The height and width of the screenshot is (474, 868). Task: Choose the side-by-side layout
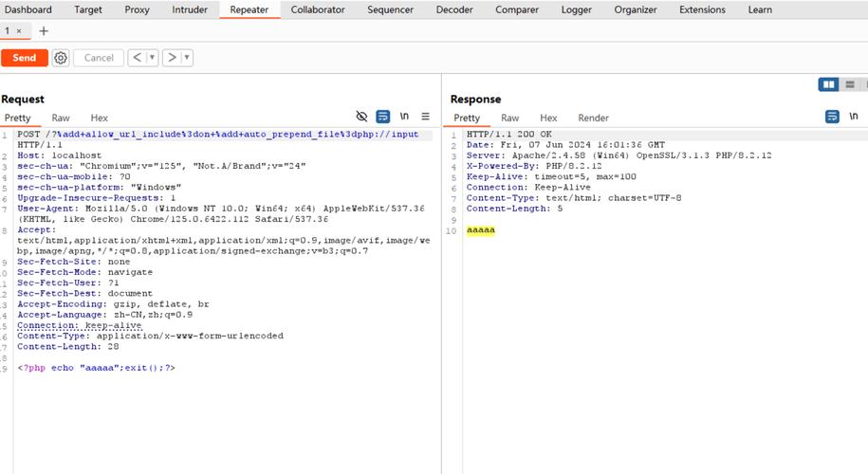point(829,84)
